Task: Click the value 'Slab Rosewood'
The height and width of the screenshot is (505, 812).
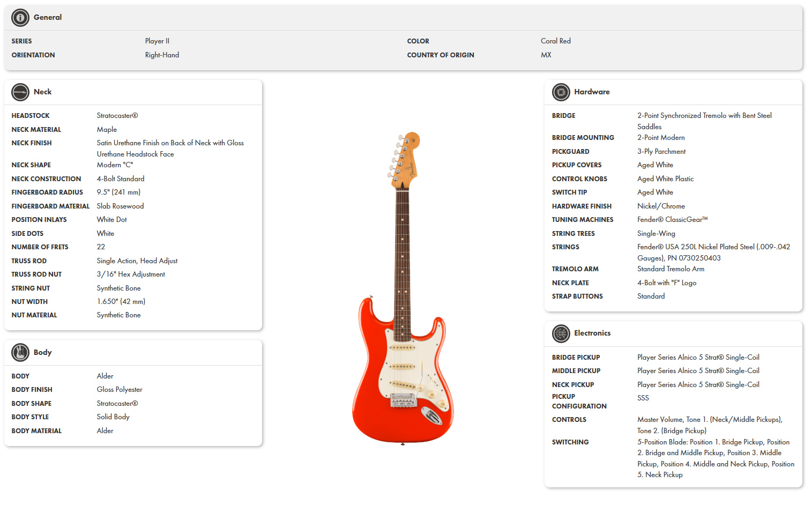Action: [x=120, y=206]
